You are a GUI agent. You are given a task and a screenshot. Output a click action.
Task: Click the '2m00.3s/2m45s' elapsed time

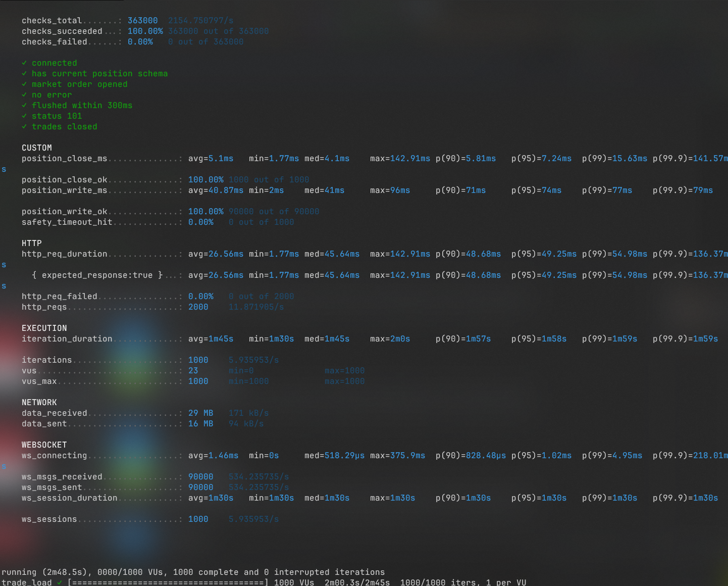(357, 582)
